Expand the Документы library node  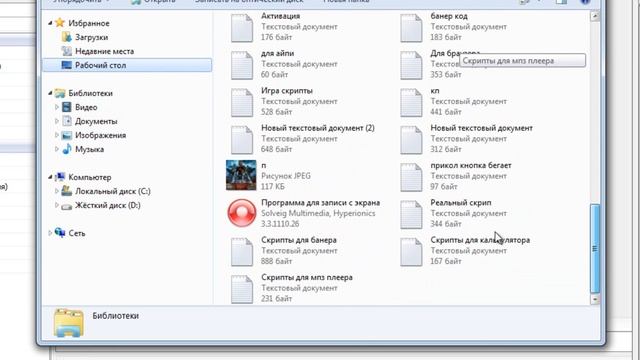(x=57, y=121)
